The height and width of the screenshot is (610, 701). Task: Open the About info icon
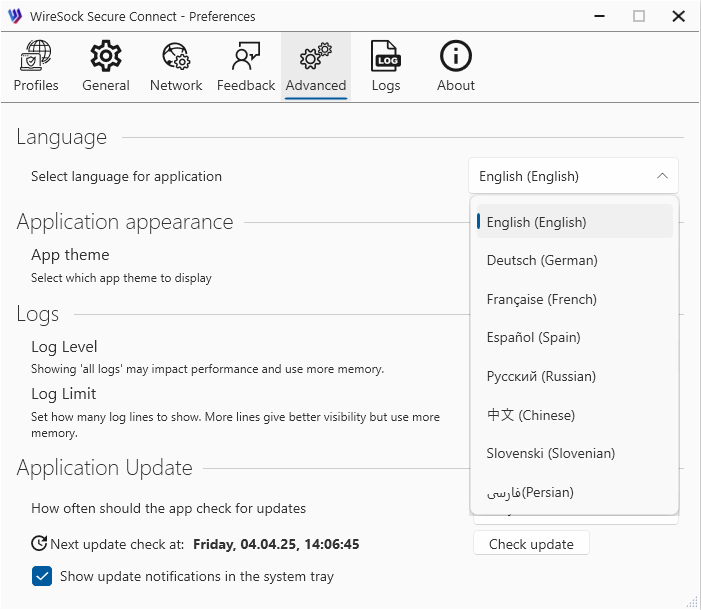[456, 55]
